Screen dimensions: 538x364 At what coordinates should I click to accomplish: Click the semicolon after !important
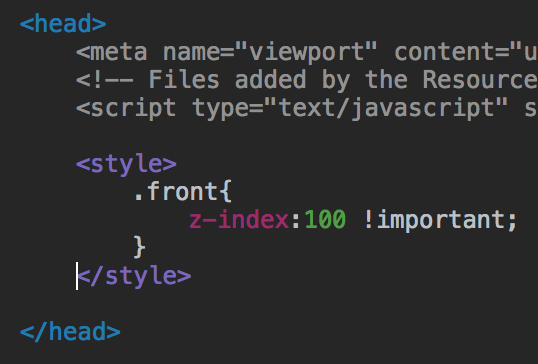[512, 222]
